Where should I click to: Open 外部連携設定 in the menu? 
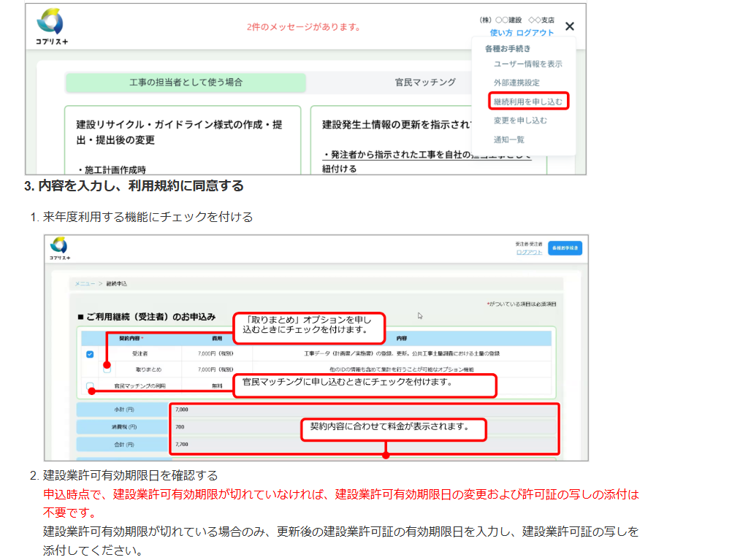coord(516,83)
